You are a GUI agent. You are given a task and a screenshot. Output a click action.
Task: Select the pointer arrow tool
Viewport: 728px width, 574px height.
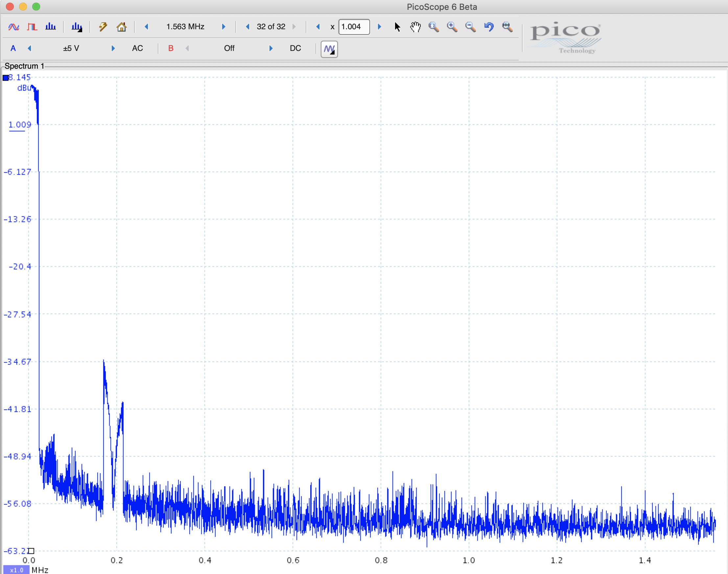click(397, 27)
